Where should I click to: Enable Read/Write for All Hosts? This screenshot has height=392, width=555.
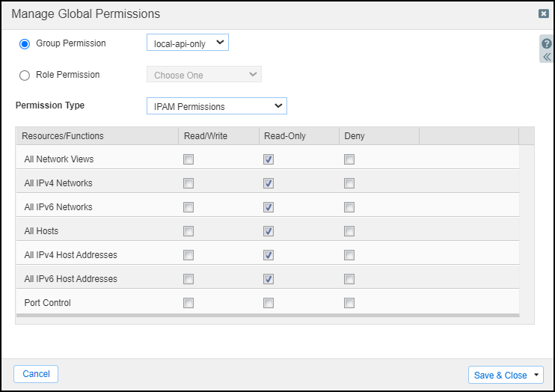tap(188, 231)
